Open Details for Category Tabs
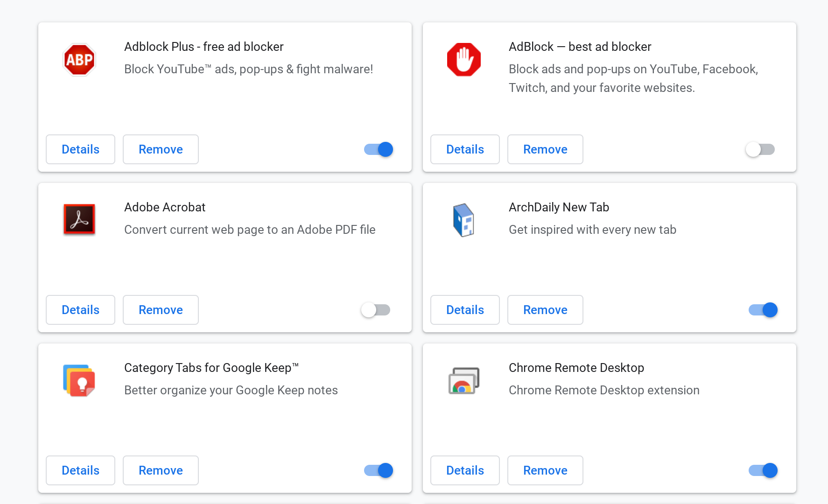This screenshot has height=504, width=828. coord(80,470)
